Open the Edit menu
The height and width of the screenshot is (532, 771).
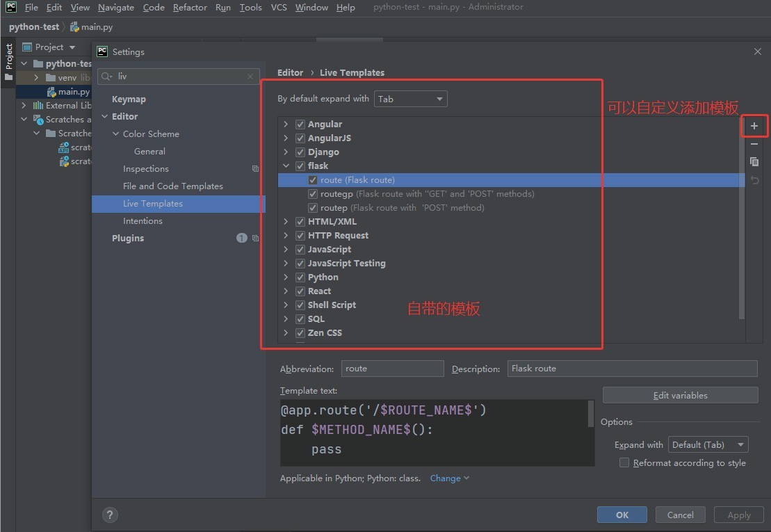(x=54, y=8)
